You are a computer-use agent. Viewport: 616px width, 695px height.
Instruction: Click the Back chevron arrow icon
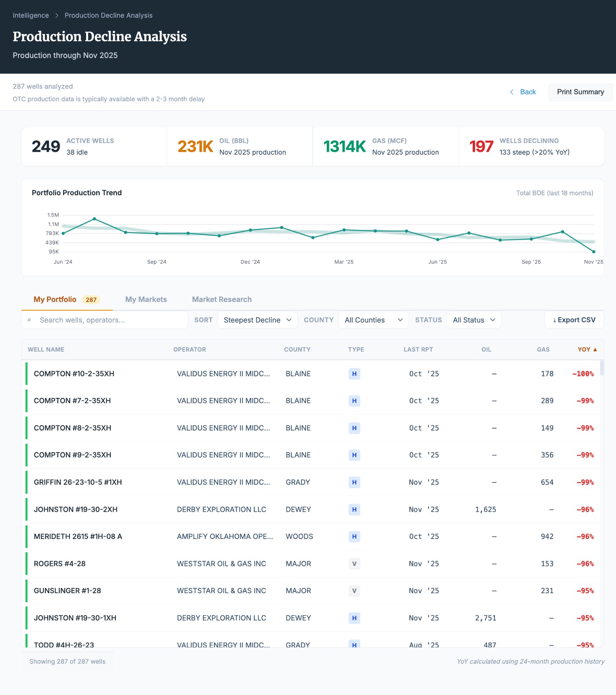(x=511, y=92)
